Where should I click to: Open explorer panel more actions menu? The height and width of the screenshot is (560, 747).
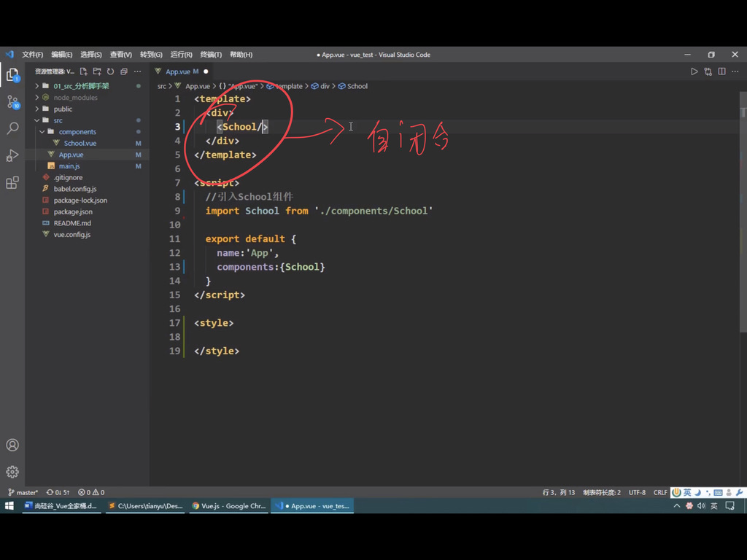coord(137,71)
